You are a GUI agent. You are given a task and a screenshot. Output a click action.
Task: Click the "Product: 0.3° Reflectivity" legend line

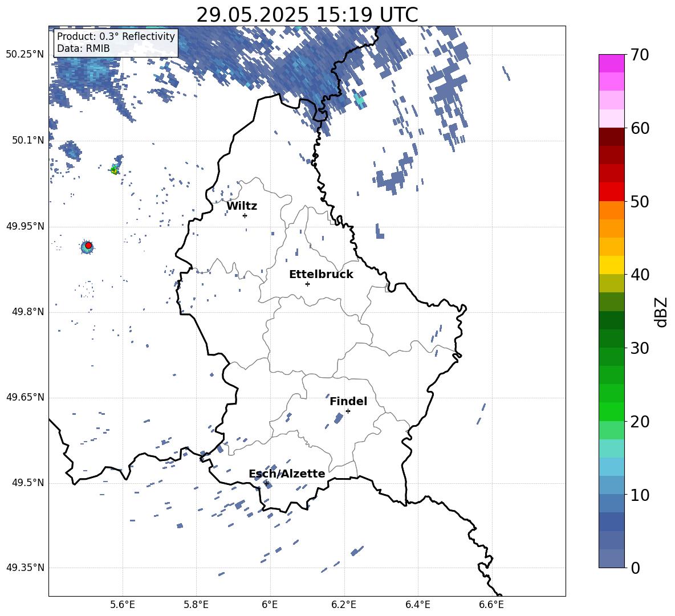[x=116, y=36]
